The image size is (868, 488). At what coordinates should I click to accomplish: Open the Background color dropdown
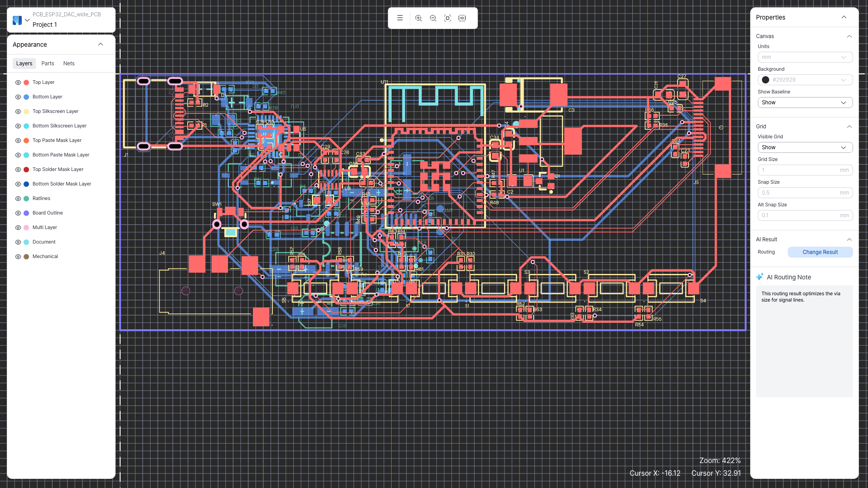coord(805,80)
